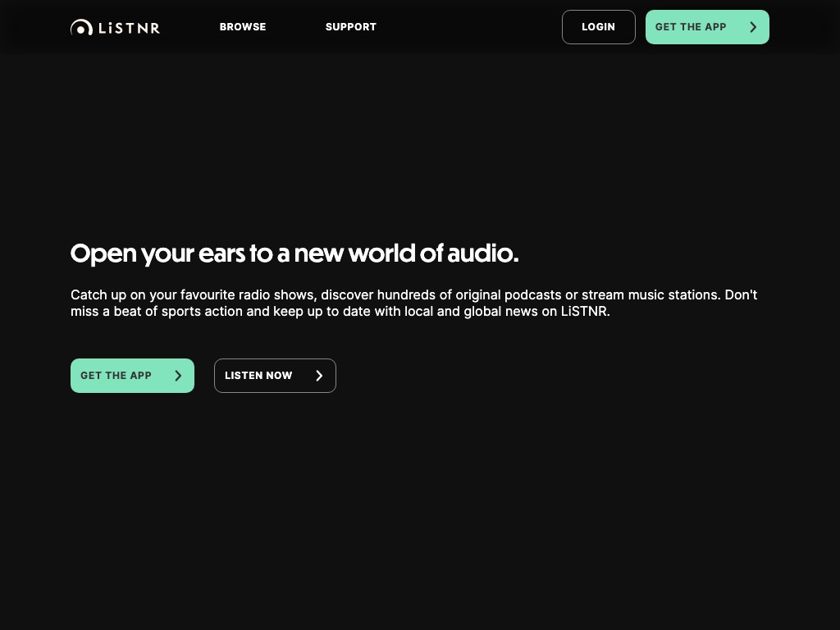The height and width of the screenshot is (630, 840).
Task: Click Get The App in the top navigation bar
Action: (707, 27)
